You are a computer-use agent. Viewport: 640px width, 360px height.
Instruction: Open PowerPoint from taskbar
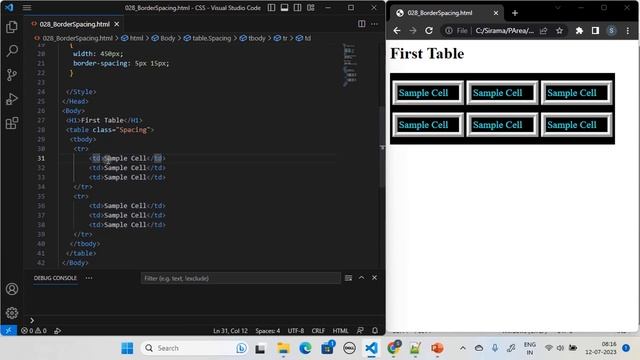437,348
